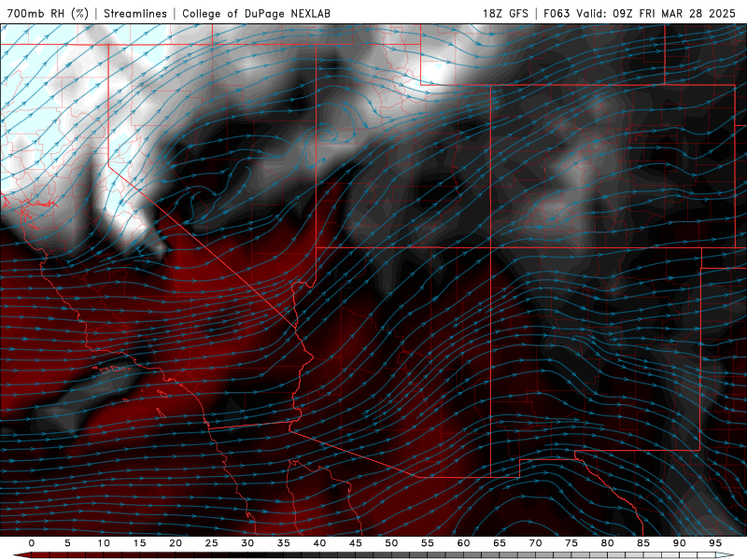
Task: Click the 'Valid: 09Z FRI MAR 28 2025' text
Action: tap(656, 13)
